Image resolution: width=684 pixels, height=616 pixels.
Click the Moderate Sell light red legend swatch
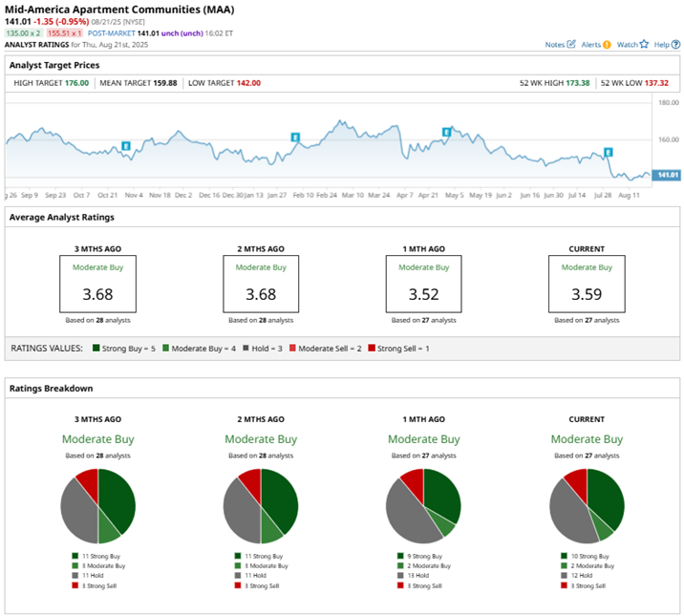coord(292,348)
